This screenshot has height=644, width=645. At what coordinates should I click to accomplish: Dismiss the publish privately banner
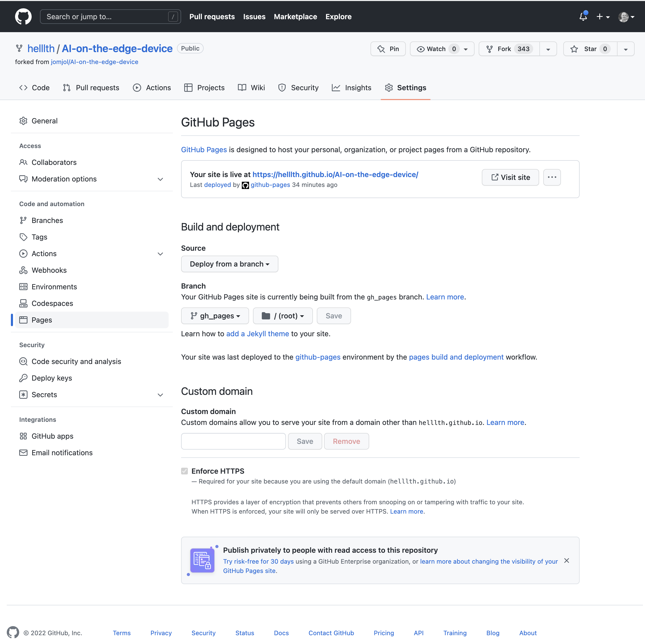pos(567,561)
